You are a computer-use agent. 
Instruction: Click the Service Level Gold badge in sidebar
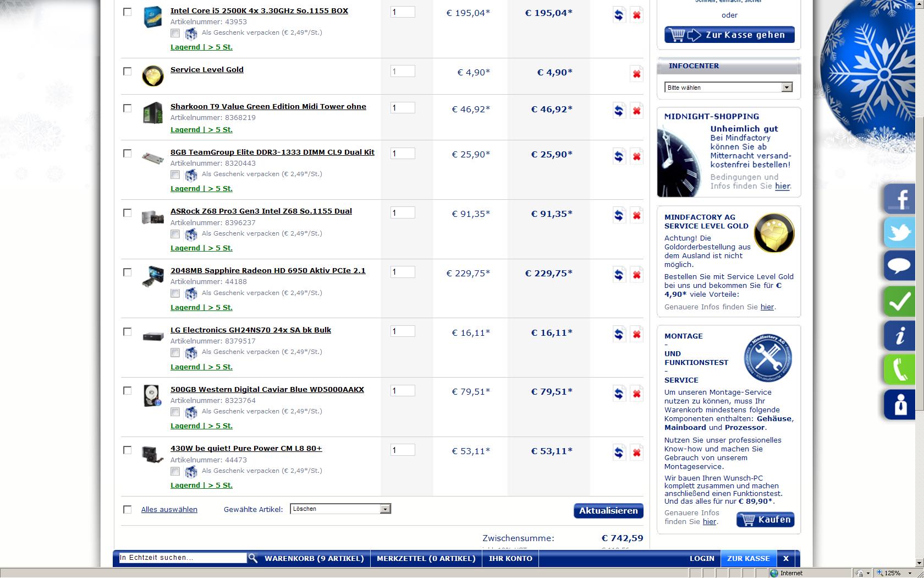(774, 233)
